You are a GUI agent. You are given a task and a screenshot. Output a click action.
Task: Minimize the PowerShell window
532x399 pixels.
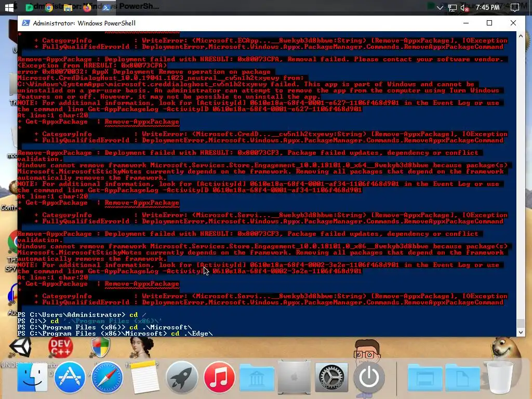pyautogui.click(x=466, y=23)
